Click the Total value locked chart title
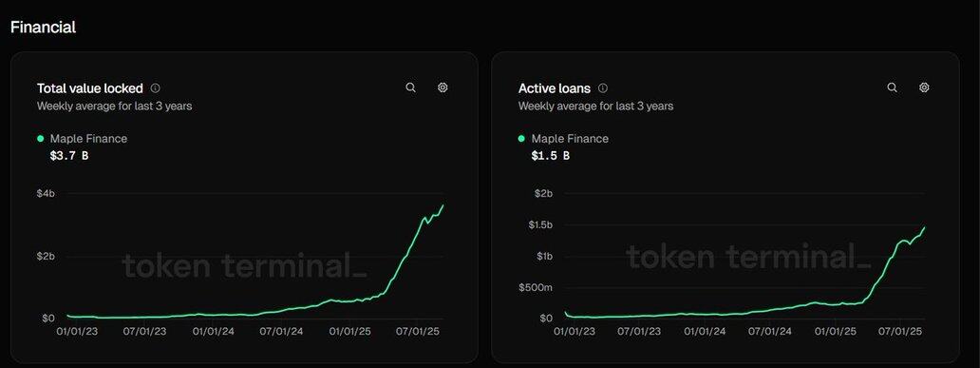 tap(90, 88)
